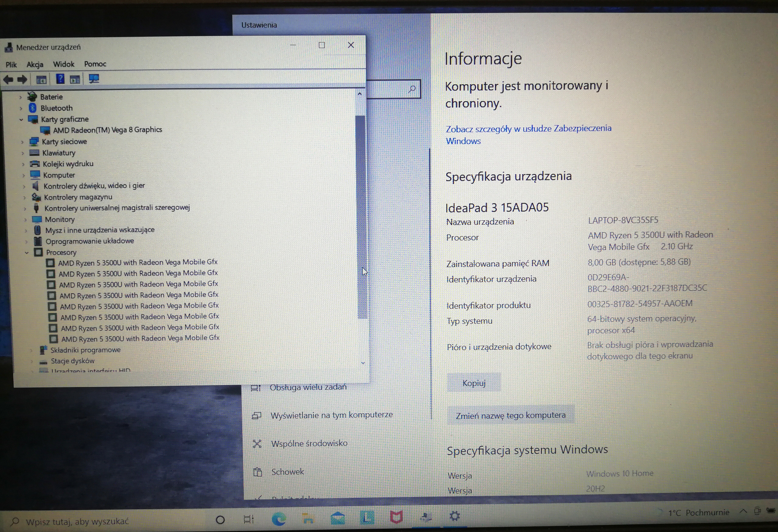This screenshot has height=532, width=778.
Task: Expand the Komputer node
Action: pyautogui.click(x=23, y=175)
